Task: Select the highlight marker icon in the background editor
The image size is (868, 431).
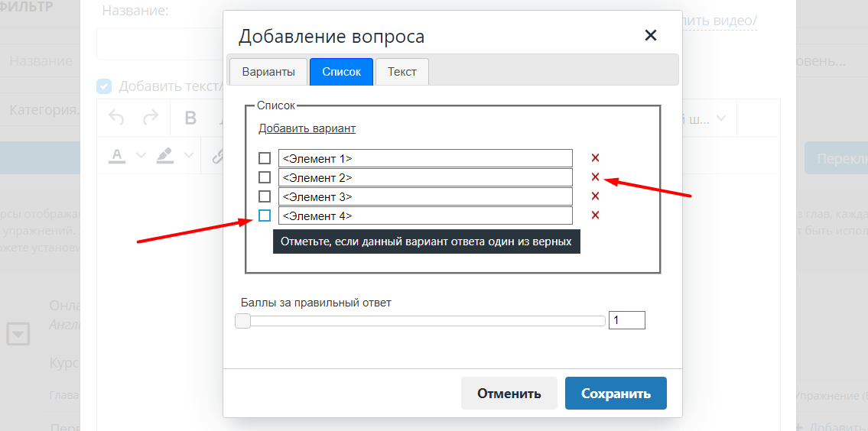Action: [164, 155]
